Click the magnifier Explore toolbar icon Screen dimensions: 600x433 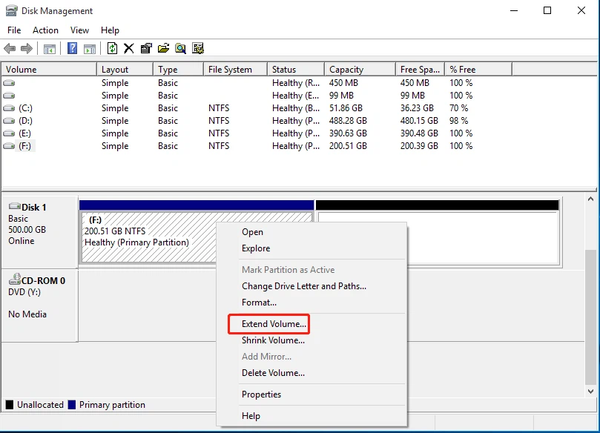181,48
